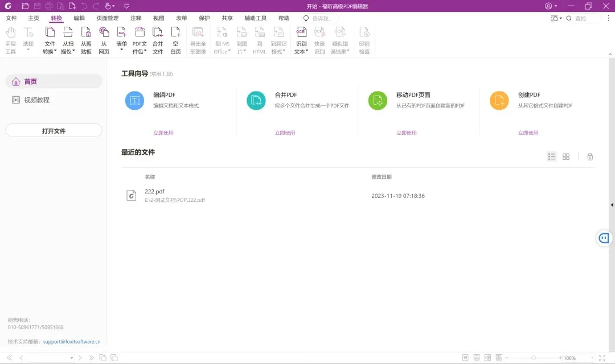Click the 222.pdf file path text
This screenshot has width=615, height=364.
pyautogui.click(x=175, y=200)
